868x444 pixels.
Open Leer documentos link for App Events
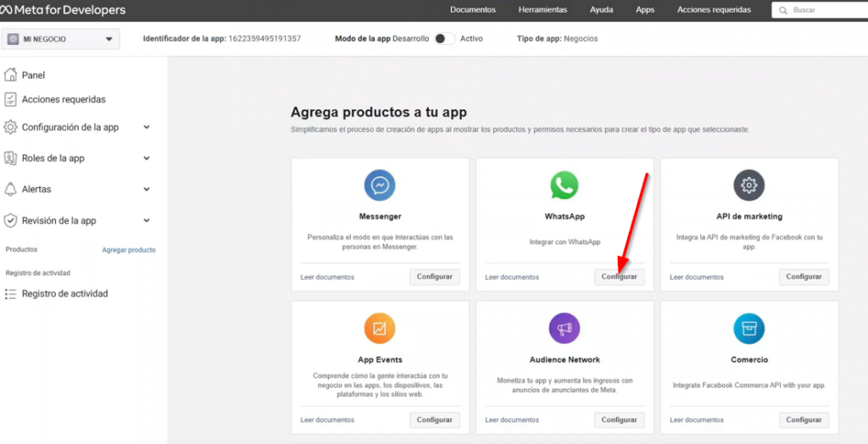pos(327,420)
